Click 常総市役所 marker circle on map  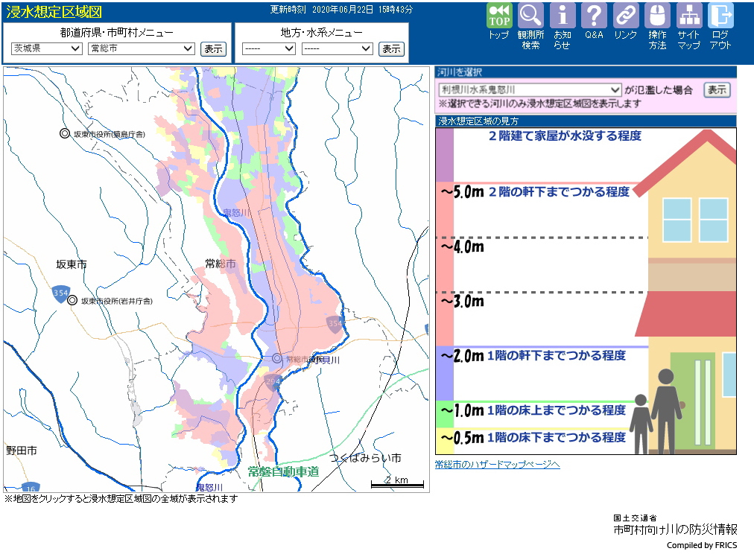[277, 358]
